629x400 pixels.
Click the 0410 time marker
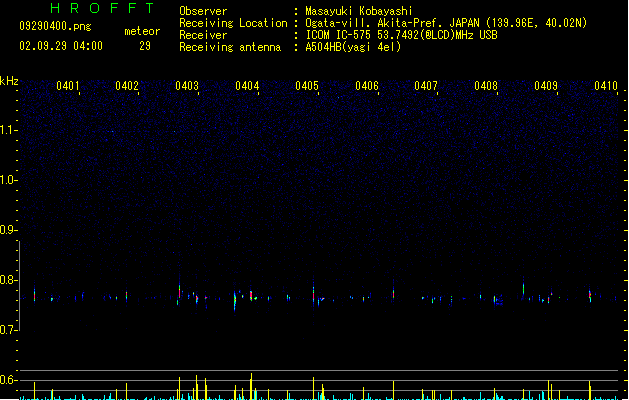coord(606,86)
